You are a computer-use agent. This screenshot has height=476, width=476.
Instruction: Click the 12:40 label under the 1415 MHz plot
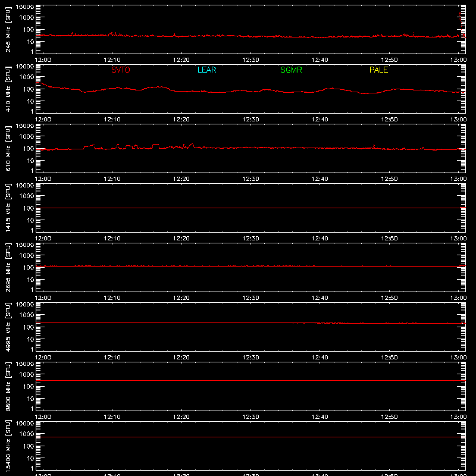pyautogui.click(x=320, y=239)
